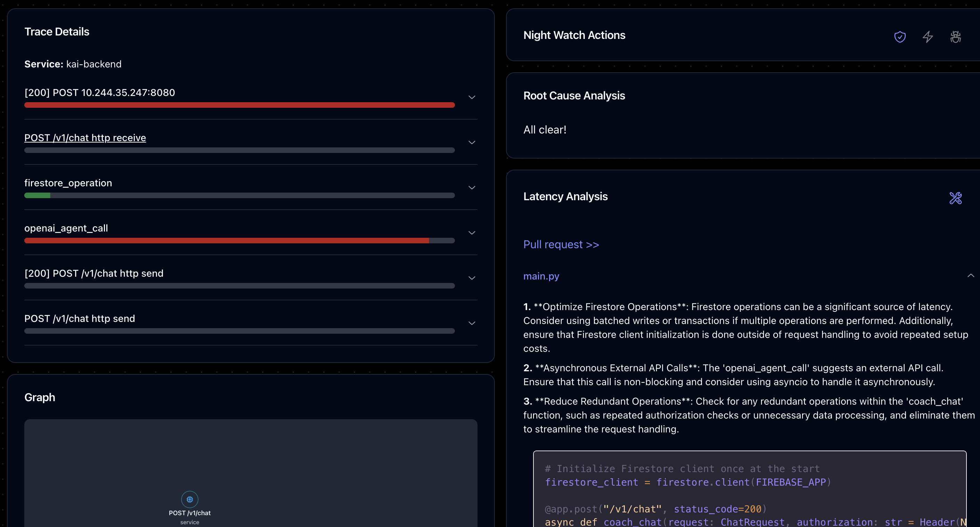Image resolution: width=980 pixels, height=527 pixels.
Task: Expand the firestore_operation span details
Action: click(x=472, y=188)
